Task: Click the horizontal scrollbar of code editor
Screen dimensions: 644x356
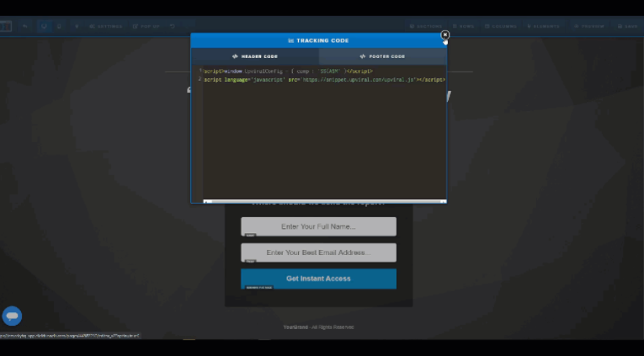Action: coord(324,201)
